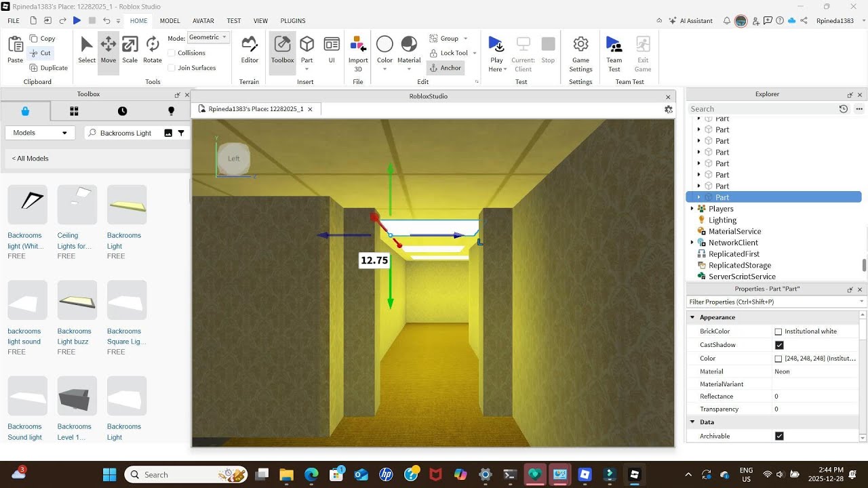Enable the Collisions checkbox
Viewport: 868px width, 488px height.
pyautogui.click(x=172, y=53)
